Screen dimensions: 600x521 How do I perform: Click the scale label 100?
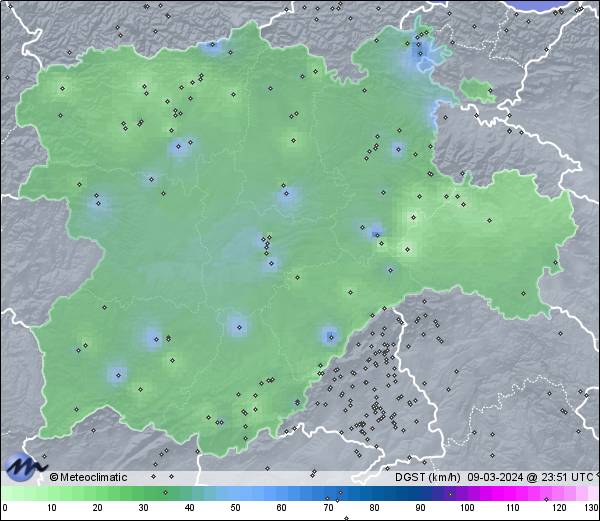[467, 508]
